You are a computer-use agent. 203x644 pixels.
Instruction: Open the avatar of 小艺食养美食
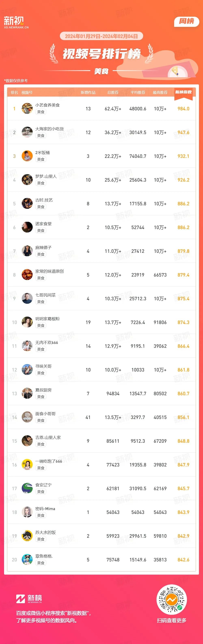point(27,109)
